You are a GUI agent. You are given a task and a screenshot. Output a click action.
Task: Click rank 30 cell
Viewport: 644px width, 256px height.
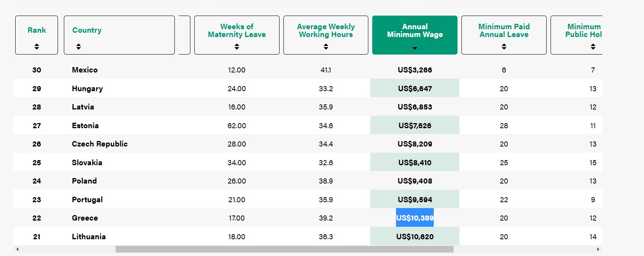[37, 70]
